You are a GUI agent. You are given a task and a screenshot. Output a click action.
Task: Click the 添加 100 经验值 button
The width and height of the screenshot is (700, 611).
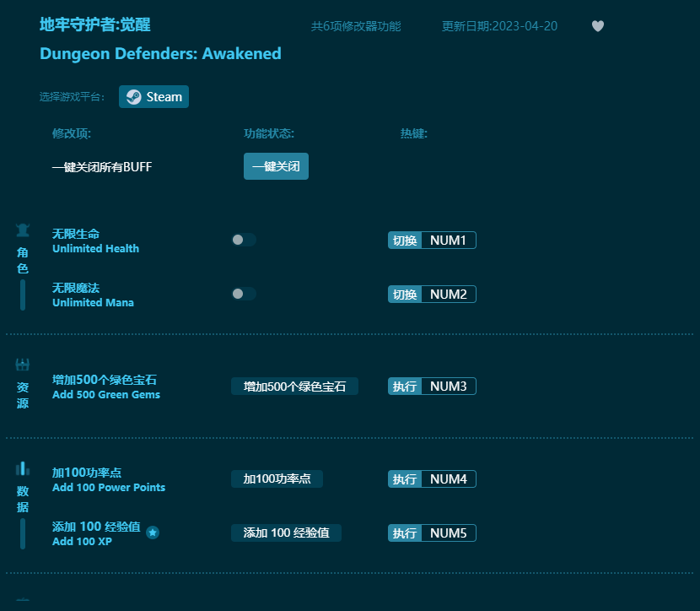pyautogui.click(x=286, y=533)
